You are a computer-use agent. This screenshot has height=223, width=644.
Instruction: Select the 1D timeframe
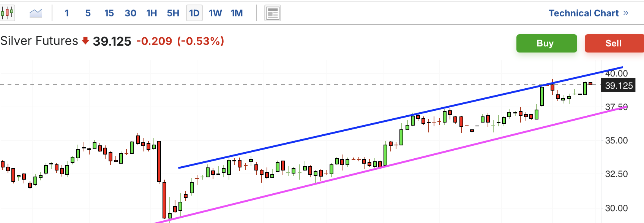[x=194, y=13]
